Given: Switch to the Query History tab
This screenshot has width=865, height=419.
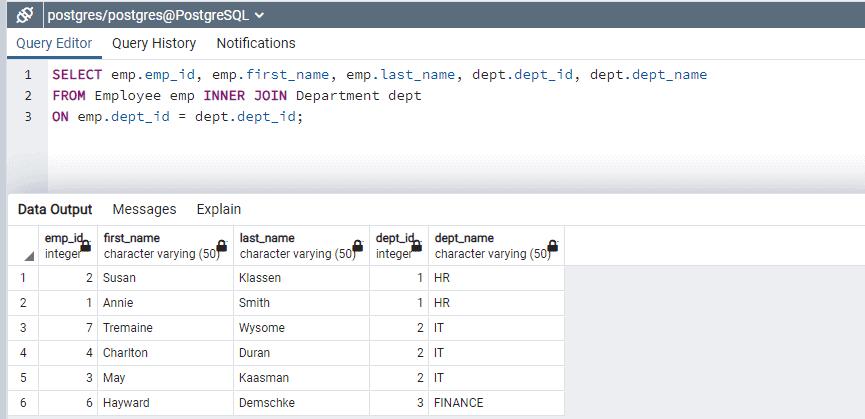Looking at the screenshot, I should click(x=154, y=43).
